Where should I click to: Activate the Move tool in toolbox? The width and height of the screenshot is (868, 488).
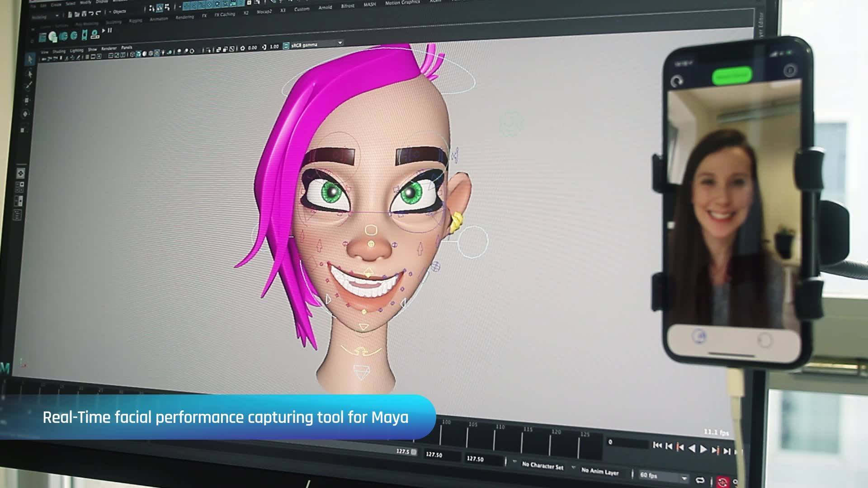pyautogui.click(x=27, y=100)
